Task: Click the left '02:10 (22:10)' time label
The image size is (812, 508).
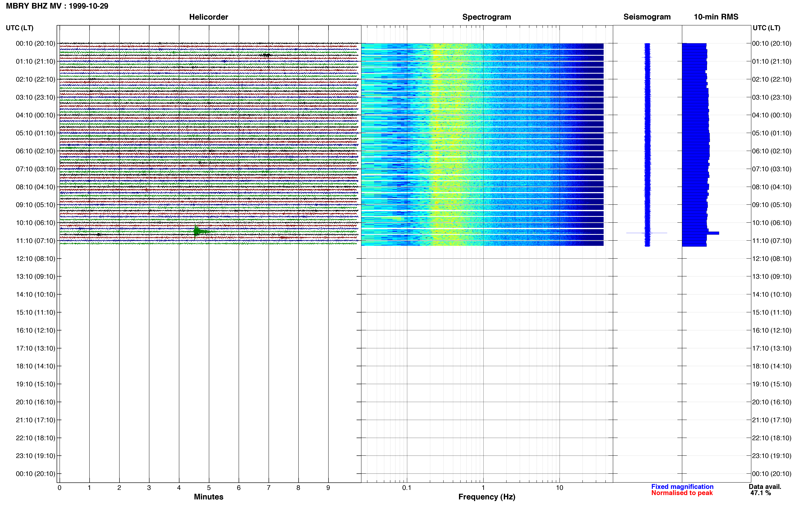Action: coord(36,79)
